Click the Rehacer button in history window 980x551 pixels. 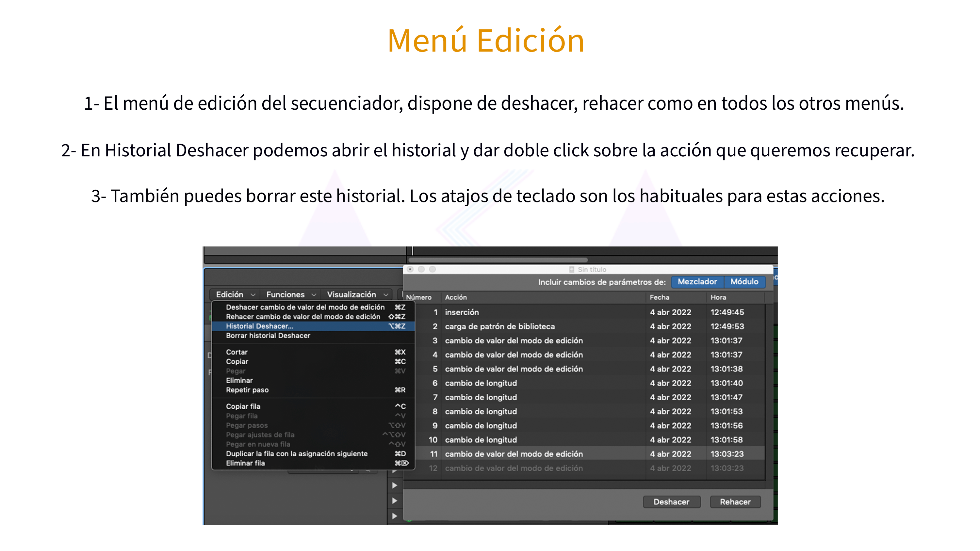coord(735,502)
